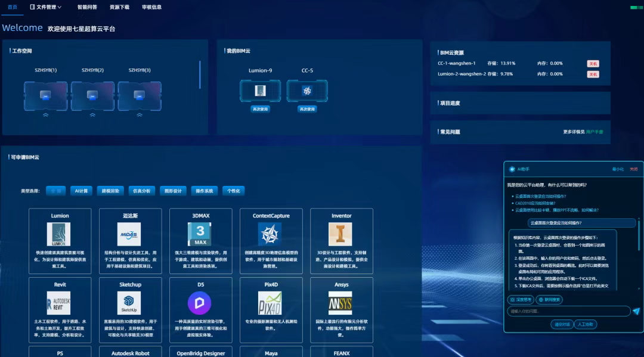Screen dimensions: 644x357
Task: Open the SZHSYB(1) workspace desktop
Action: coord(45,95)
